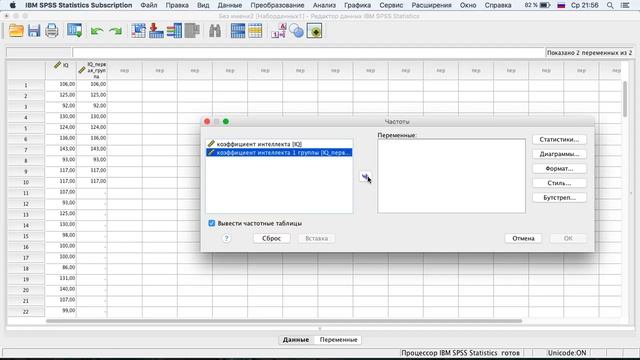Select 'коэффициент интеллекта [IQ]' variable
The width and height of the screenshot is (640, 360).
tap(279, 144)
